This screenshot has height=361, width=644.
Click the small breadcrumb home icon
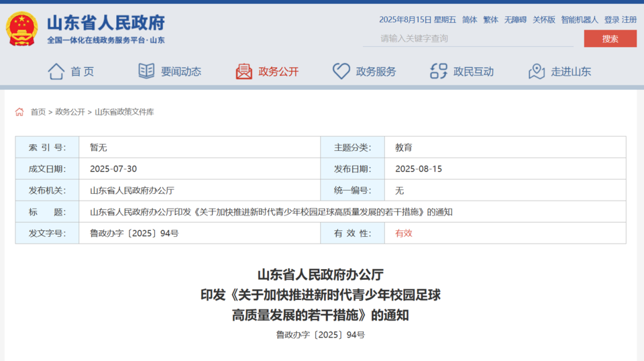coord(19,112)
